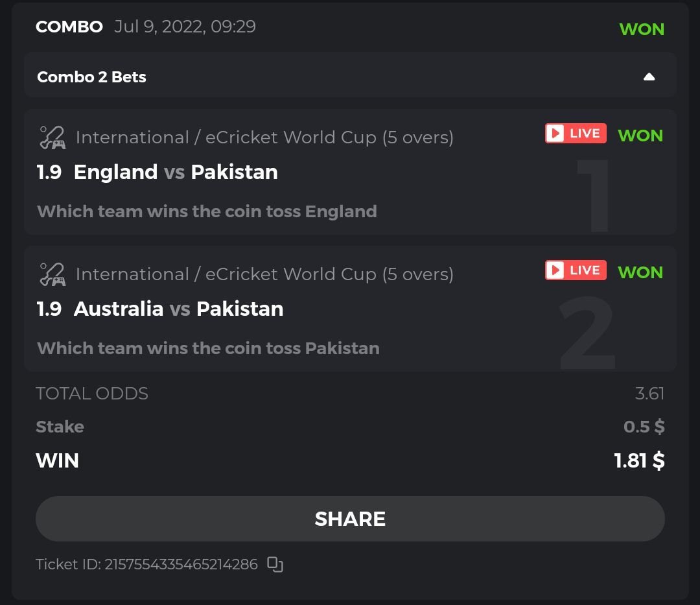This screenshot has width=700, height=605.
Task: Click the top green WON status
Action: coord(642,29)
